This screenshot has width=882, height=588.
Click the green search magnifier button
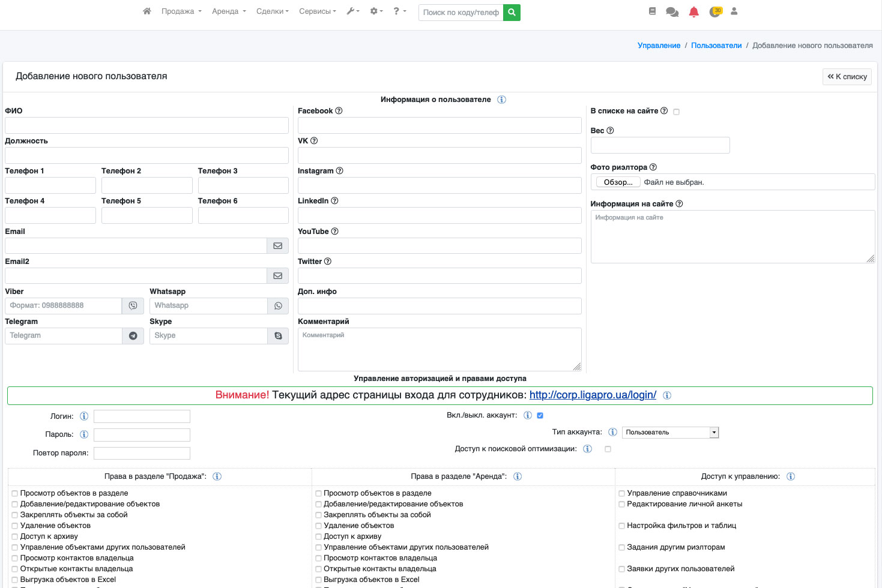(512, 12)
